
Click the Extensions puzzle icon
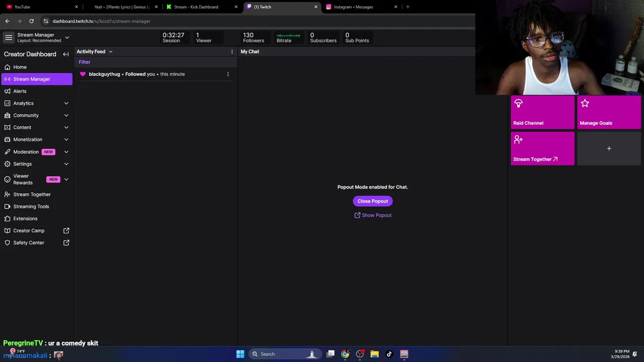(x=7, y=218)
